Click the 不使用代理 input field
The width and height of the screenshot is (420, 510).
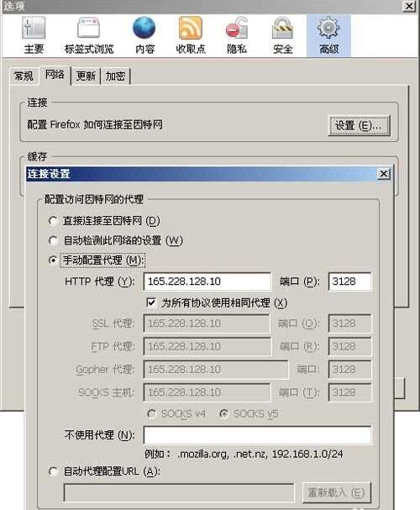[x=257, y=435]
